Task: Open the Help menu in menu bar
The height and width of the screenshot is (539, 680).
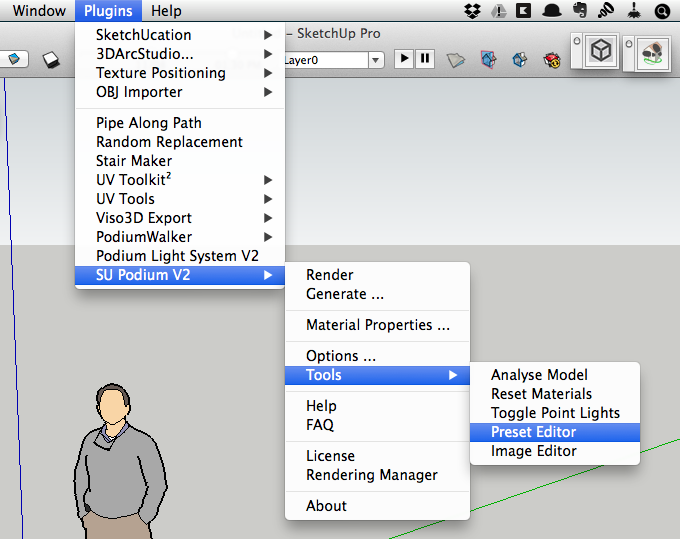Action: click(166, 10)
